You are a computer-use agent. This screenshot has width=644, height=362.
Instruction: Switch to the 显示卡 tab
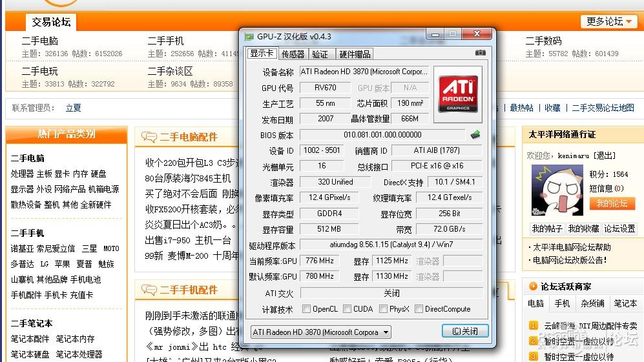pyautogui.click(x=262, y=54)
